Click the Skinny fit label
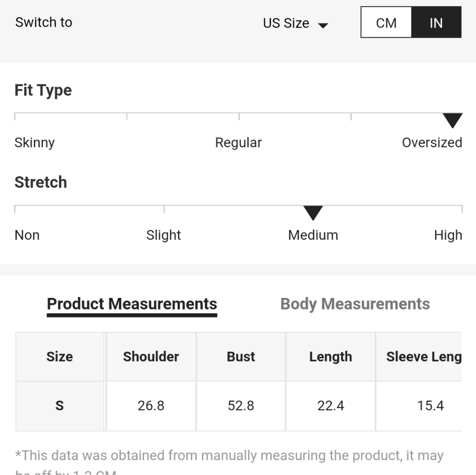 (x=35, y=143)
